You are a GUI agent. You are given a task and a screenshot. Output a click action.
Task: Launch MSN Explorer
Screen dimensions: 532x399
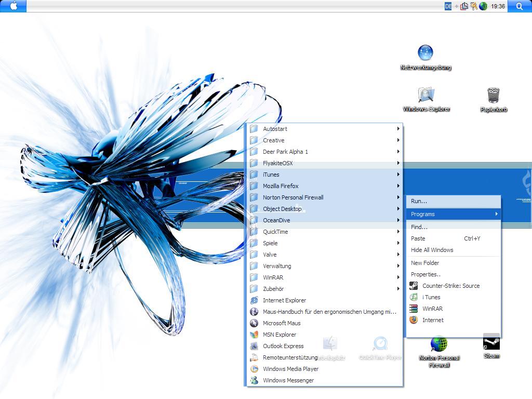point(325,335)
